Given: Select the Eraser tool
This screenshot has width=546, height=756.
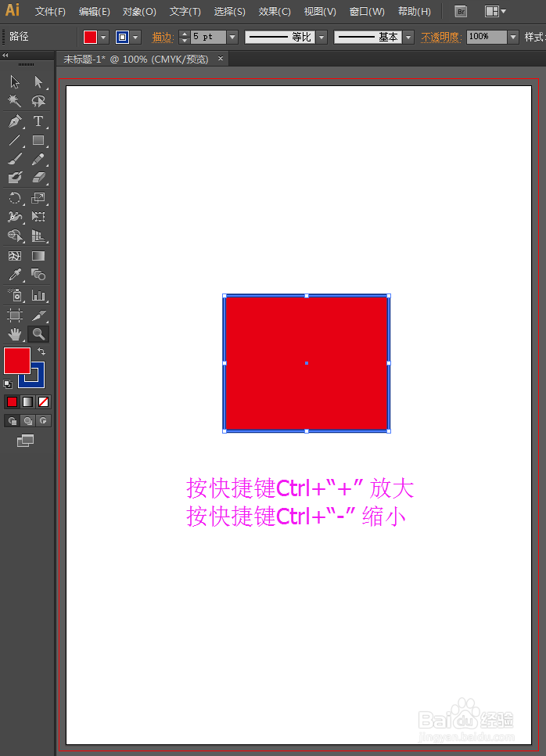Looking at the screenshot, I should (x=38, y=178).
